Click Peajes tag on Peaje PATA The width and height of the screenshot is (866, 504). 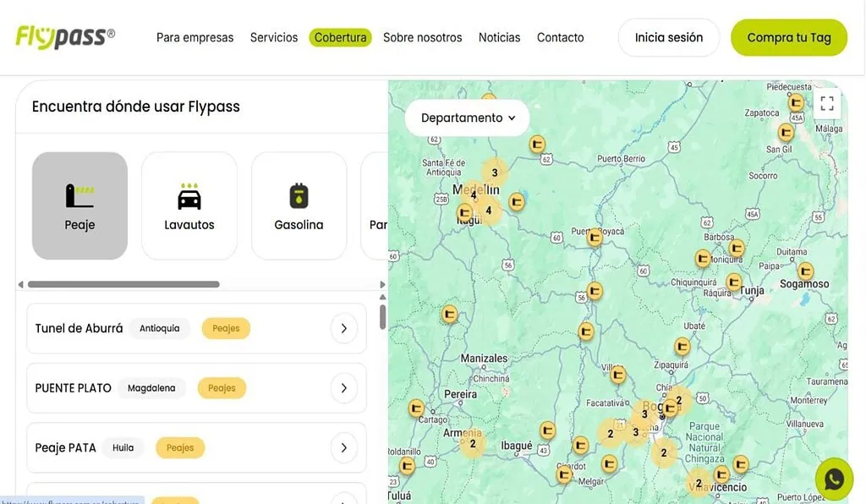pos(180,447)
